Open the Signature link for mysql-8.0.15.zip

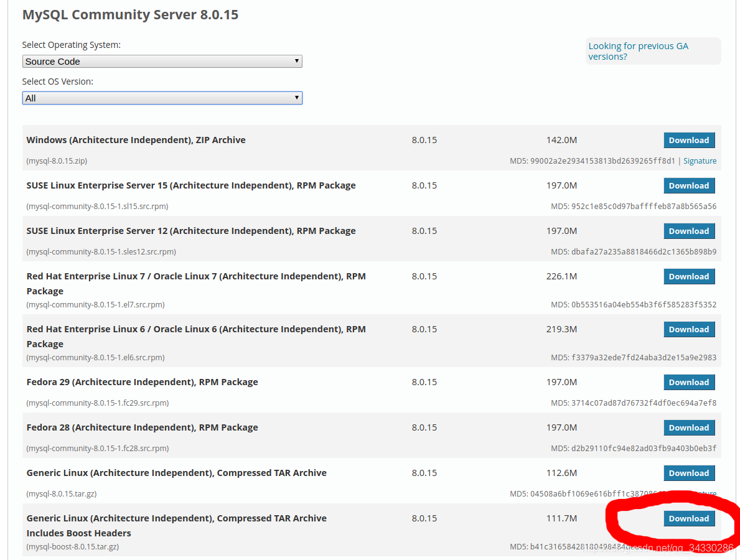[700, 161]
